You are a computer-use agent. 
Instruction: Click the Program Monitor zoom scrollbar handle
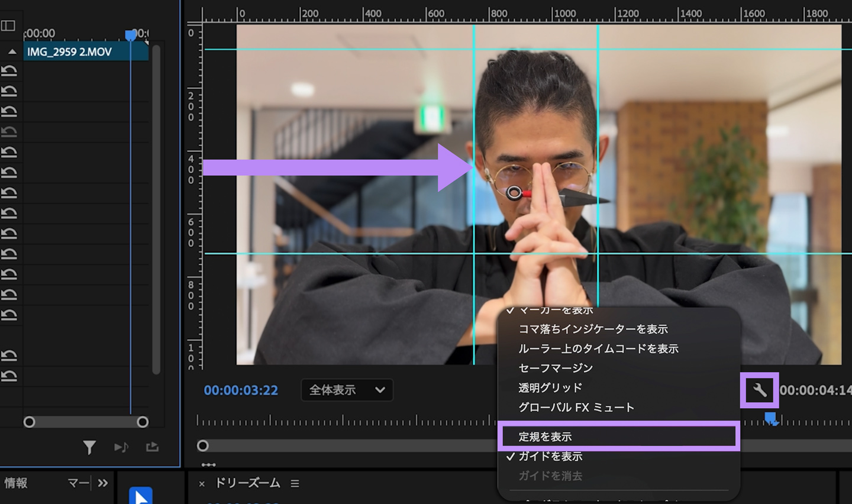[x=203, y=445]
